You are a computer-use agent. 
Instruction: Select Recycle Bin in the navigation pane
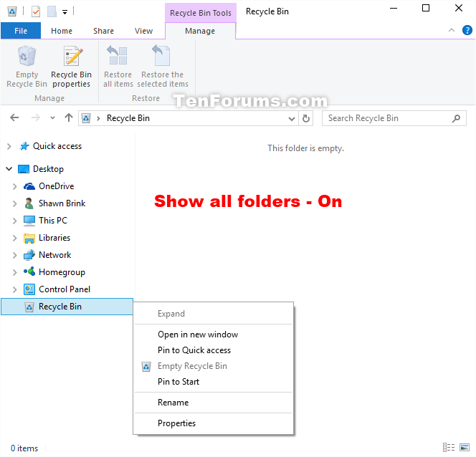coord(67,307)
